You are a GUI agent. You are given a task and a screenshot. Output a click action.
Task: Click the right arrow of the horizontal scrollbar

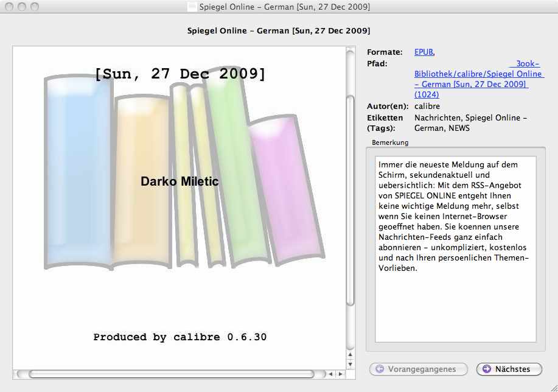pos(341,374)
